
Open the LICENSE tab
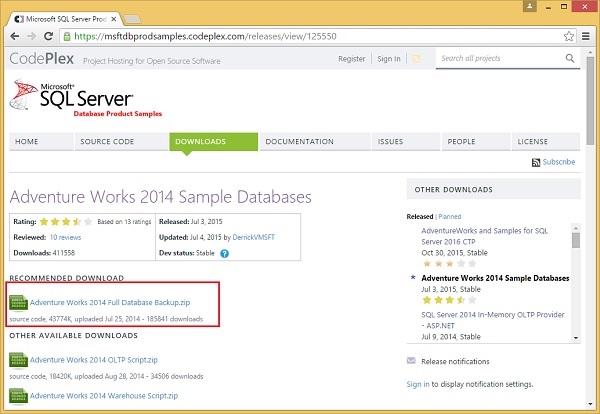pyautogui.click(x=546, y=142)
